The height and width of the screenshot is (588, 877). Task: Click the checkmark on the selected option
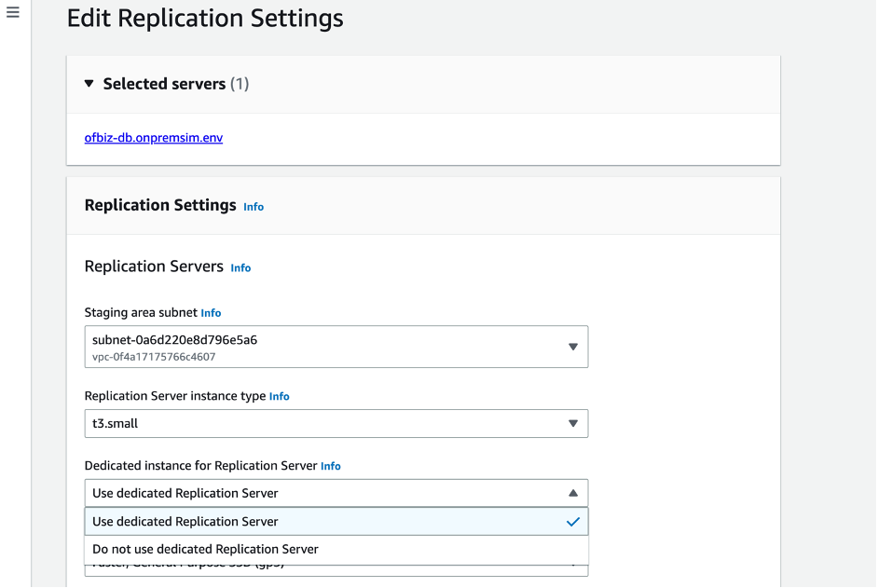point(573,522)
